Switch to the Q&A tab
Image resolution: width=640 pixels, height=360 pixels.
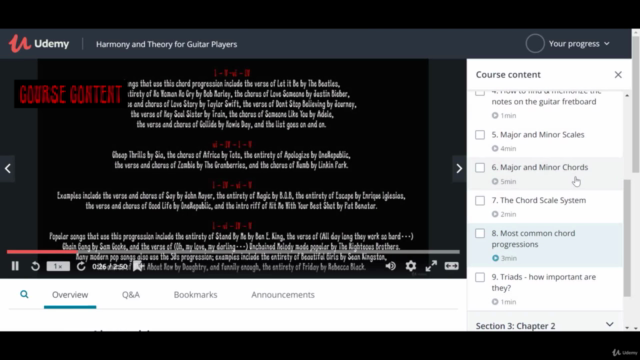(131, 295)
